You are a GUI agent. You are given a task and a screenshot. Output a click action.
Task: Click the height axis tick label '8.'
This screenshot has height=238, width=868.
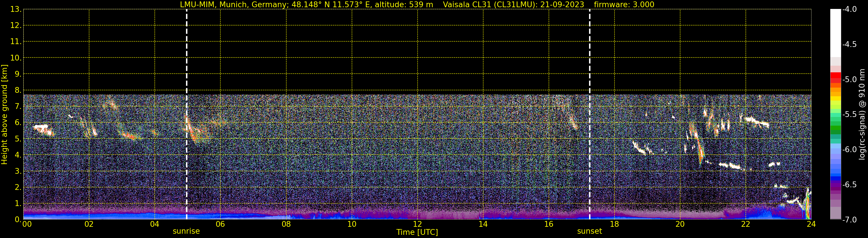click(18, 90)
